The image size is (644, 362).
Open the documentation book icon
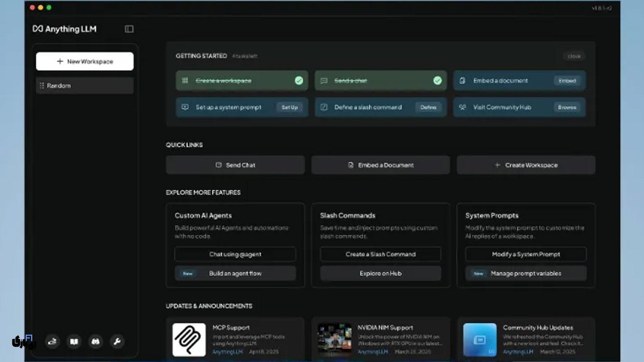[x=74, y=341]
